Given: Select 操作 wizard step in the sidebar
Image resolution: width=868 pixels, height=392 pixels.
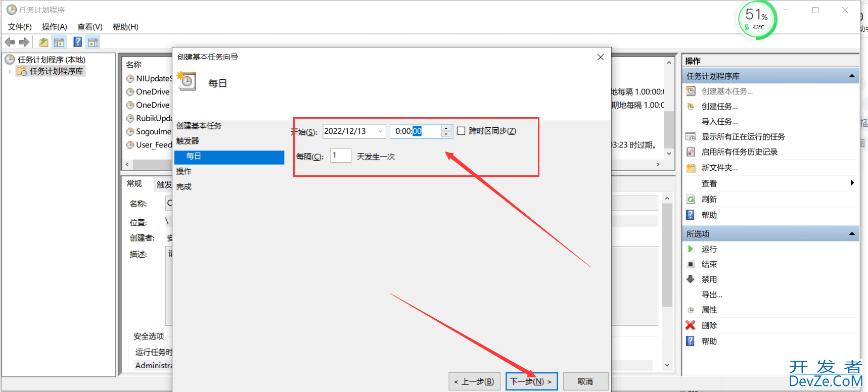Looking at the screenshot, I should 184,171.
